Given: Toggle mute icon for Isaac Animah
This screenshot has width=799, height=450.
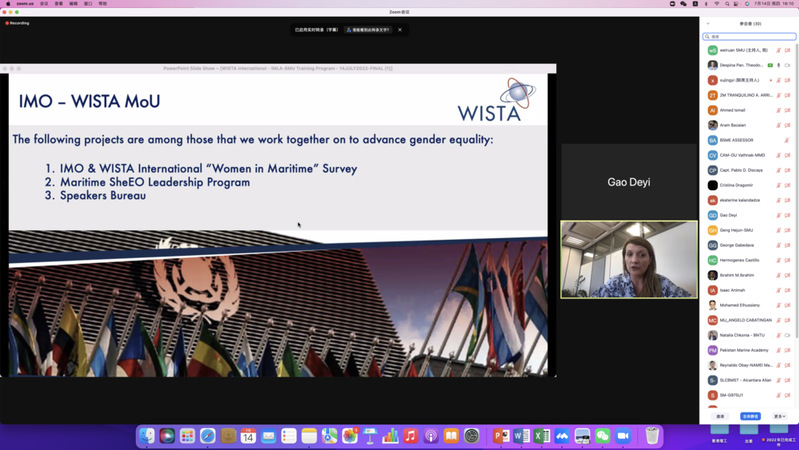Looking at the screenshot, I should pos(779,290).
